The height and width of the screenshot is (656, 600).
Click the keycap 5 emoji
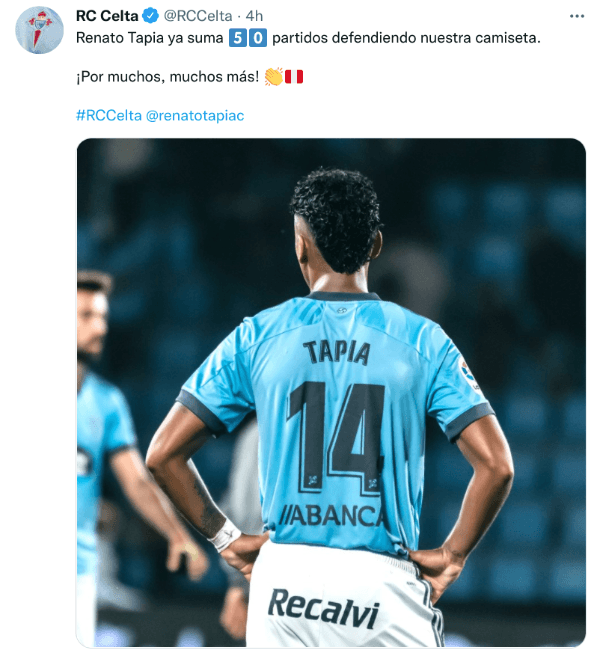tap(238, 38)
